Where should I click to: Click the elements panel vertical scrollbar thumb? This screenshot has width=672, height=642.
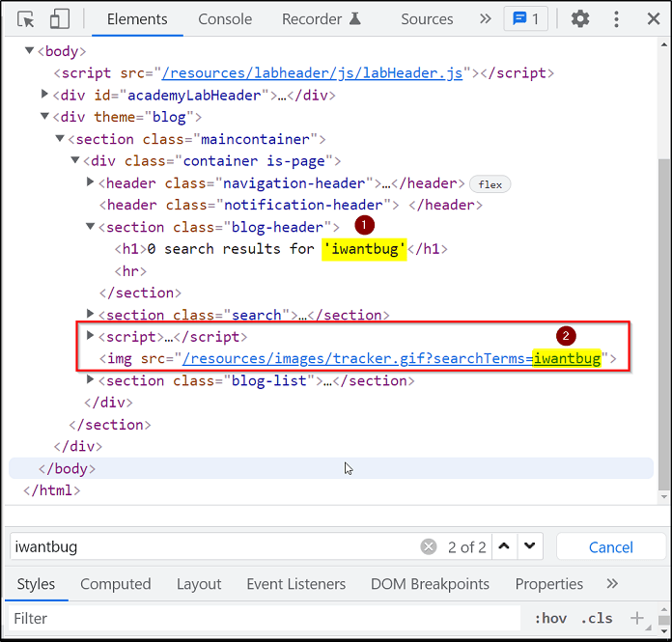click(x=664, y=324)
